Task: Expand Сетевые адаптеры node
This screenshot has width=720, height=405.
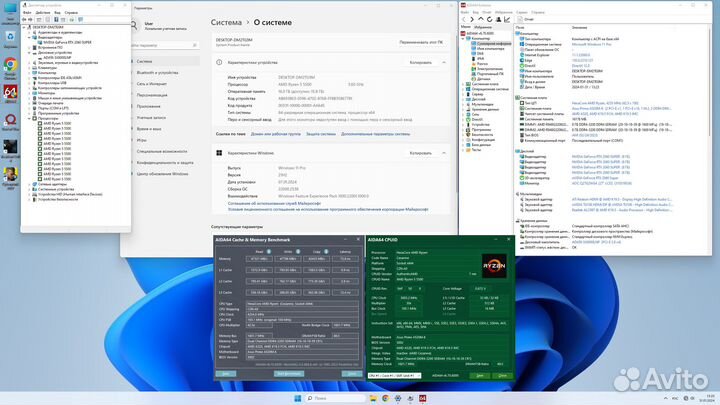Action: (29, 184)
